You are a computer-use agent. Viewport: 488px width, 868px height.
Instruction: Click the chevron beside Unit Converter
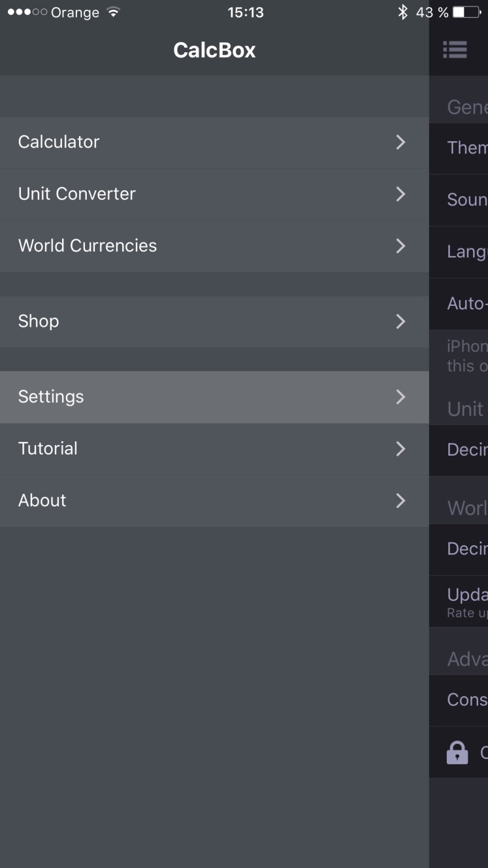point(401,194)
